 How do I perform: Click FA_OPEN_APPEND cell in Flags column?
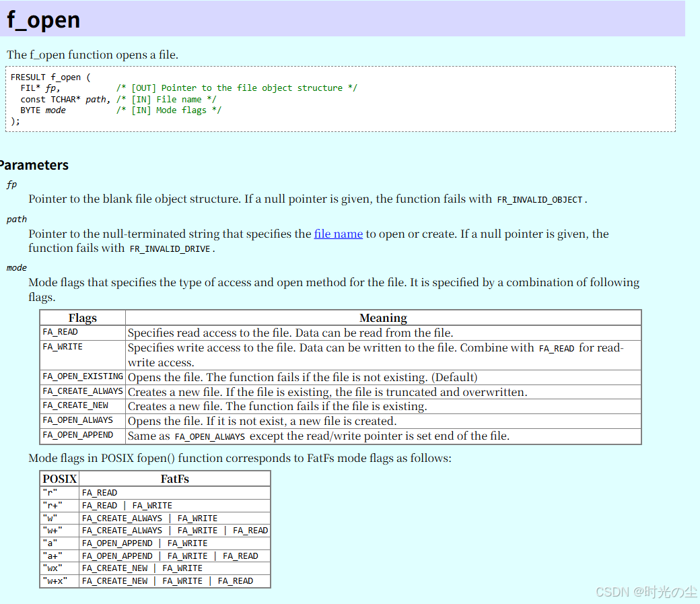pyautogui.click(x=83, y=436)
